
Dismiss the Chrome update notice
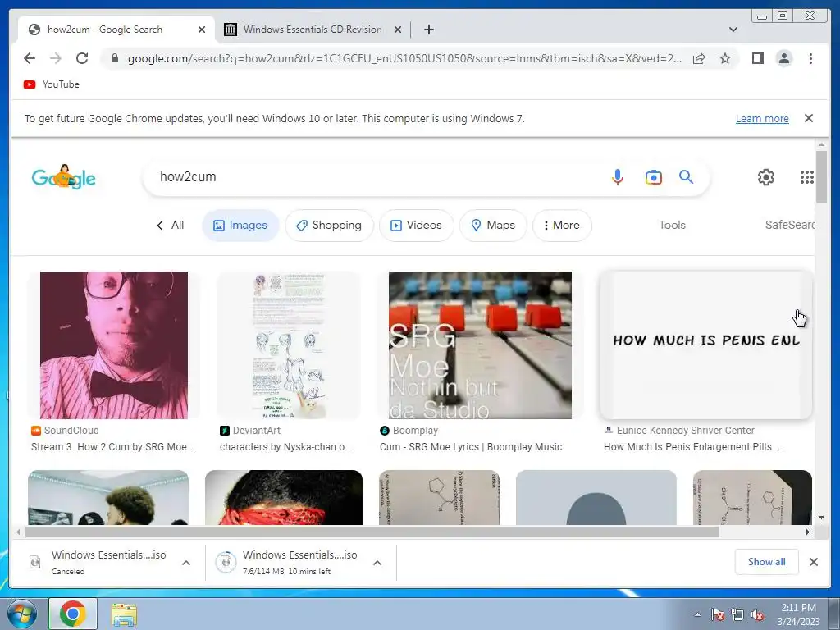[808, 118]
